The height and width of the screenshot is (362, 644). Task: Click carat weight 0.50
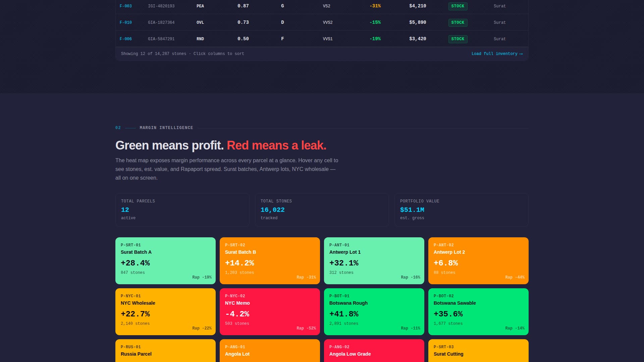pyautogui.click(x=243, y=39)
